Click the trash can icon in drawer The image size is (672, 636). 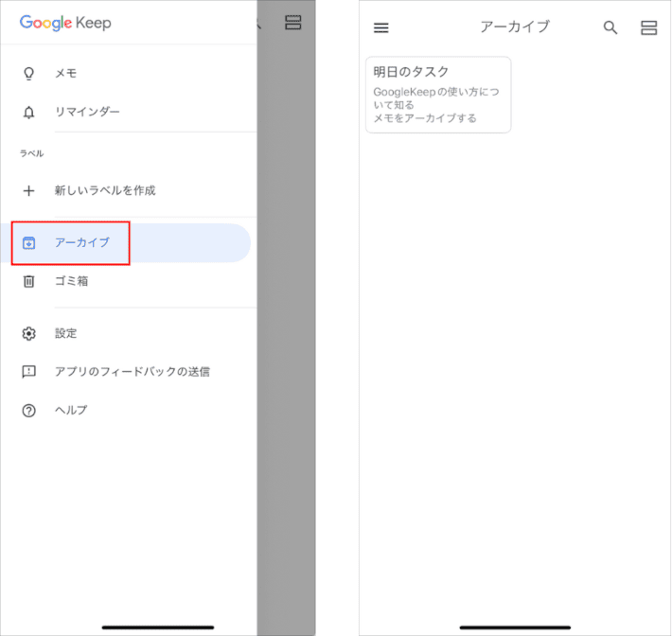click(28, 281)
